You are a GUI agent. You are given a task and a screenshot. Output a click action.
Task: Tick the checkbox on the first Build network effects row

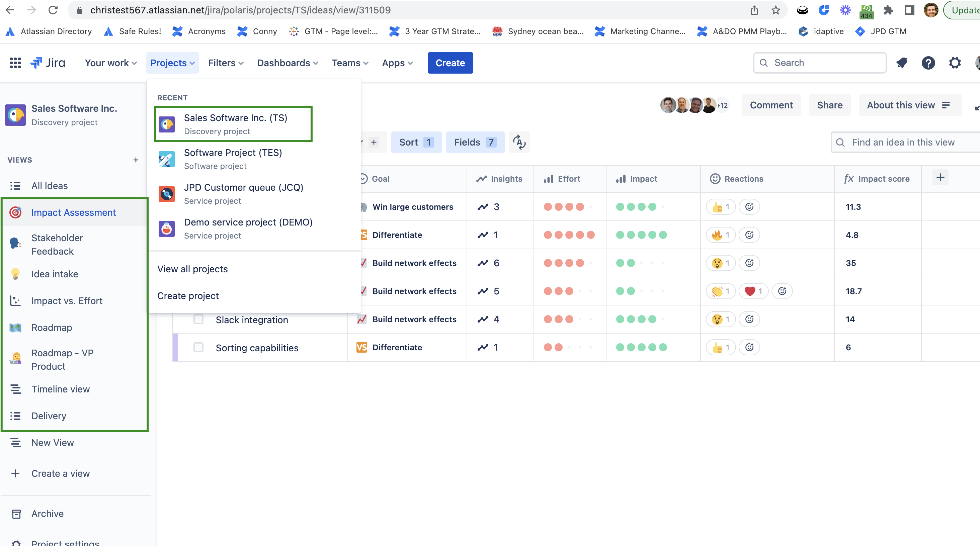[x=198, y=263]
